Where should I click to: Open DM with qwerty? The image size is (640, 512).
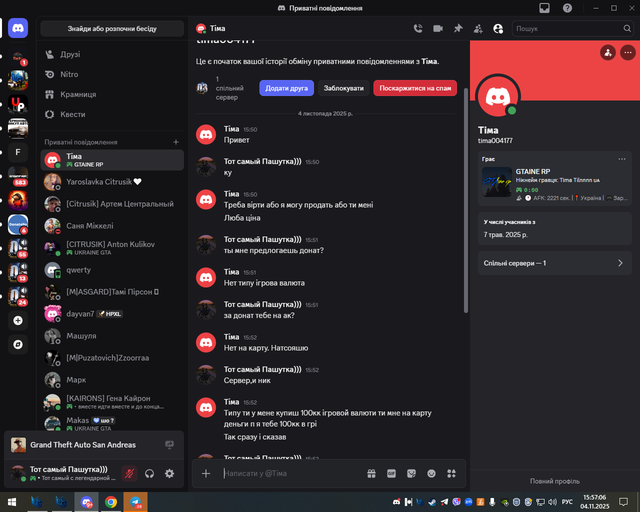click(112, 270)
